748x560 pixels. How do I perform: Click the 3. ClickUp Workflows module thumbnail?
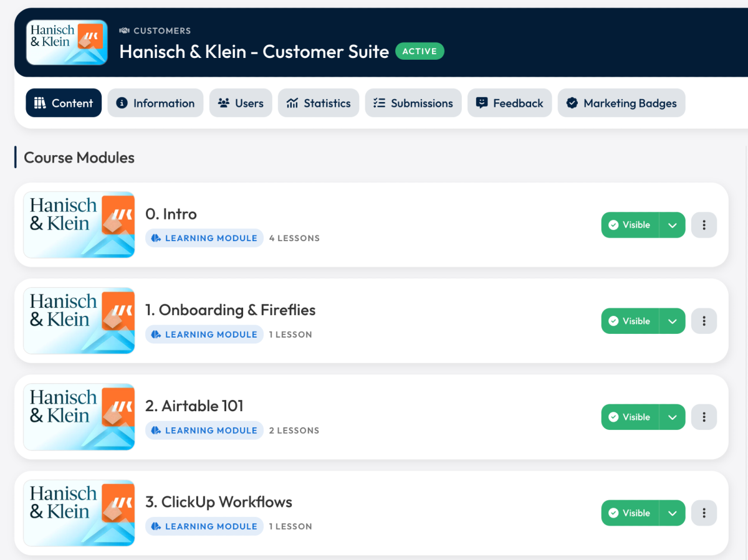coord(79,513)
